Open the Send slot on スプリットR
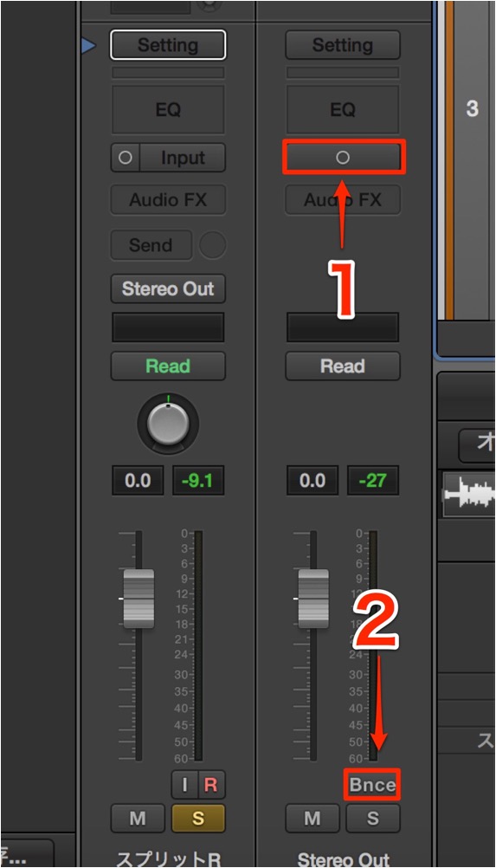Screen dimensions: 496x868 (151, 244)
